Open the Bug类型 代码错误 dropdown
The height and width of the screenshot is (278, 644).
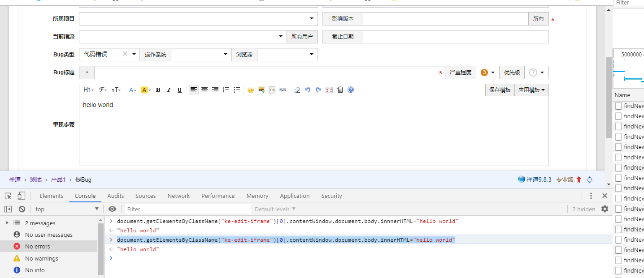109,55
